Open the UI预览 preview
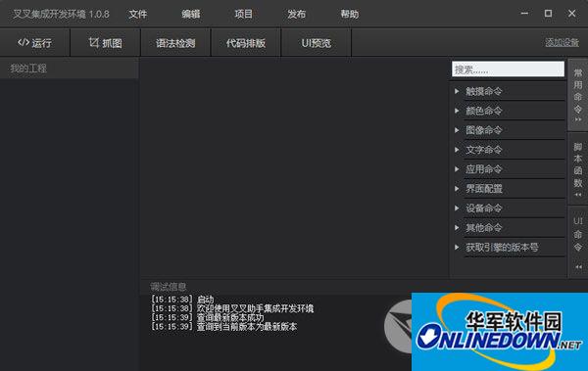Viewport: 588px width, 371px height. [317, 43]
